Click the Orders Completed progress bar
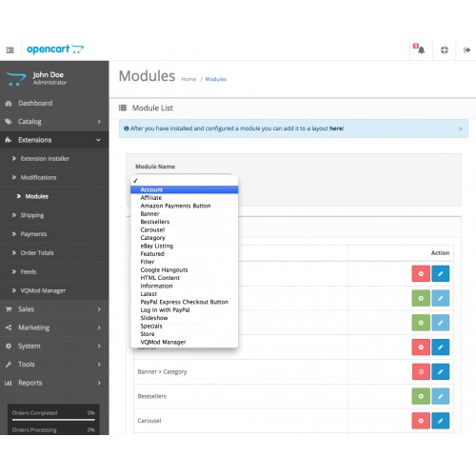Image resolution: width=476 pixels, height=476 pixels. click(x=53, y=420)
